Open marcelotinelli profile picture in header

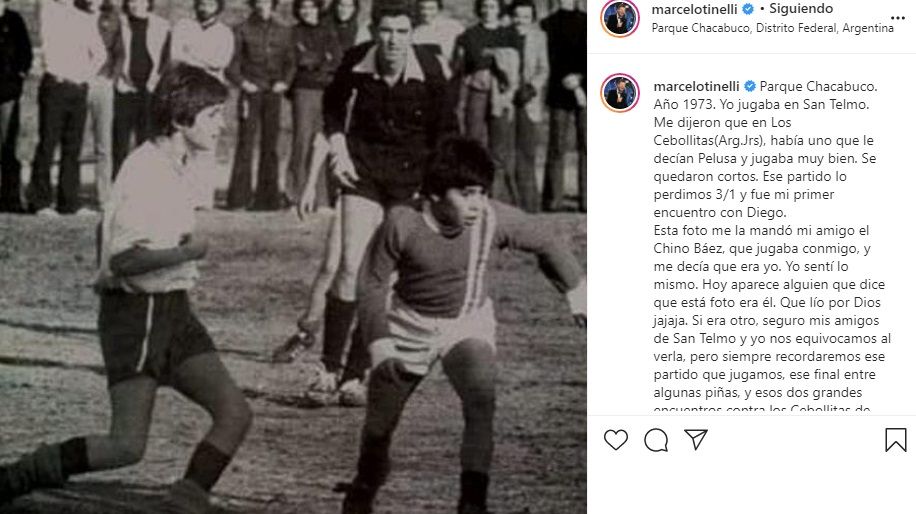[620, 19]
